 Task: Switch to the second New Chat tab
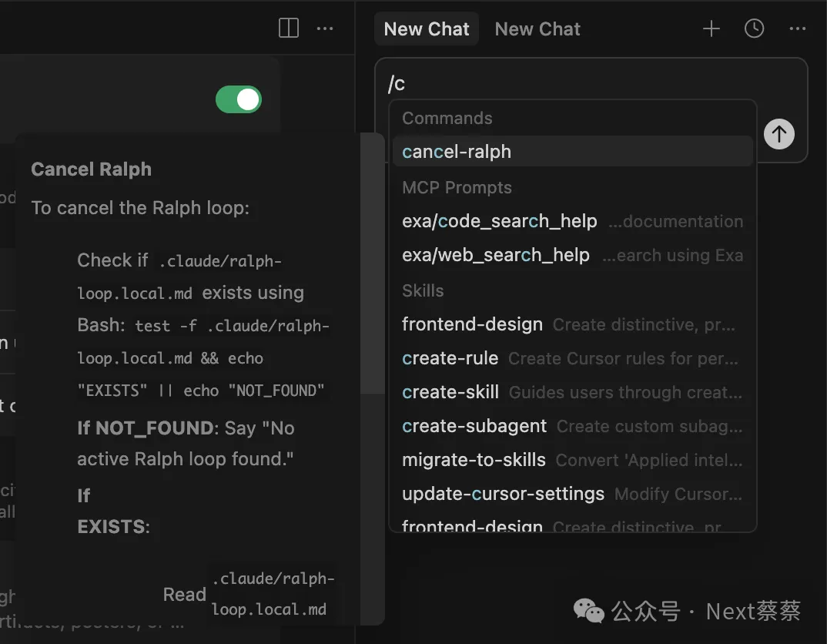tap(537, 29)
